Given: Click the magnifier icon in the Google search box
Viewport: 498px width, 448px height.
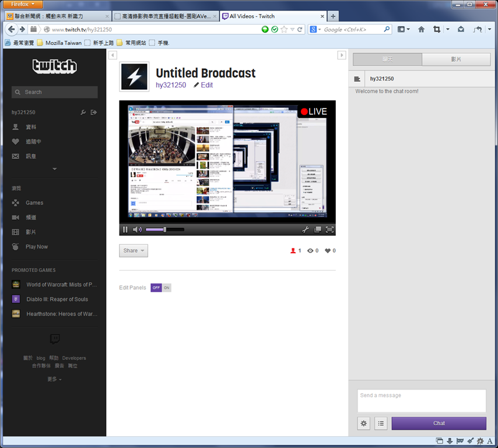Looking at the screenshot, I should 387,29.
